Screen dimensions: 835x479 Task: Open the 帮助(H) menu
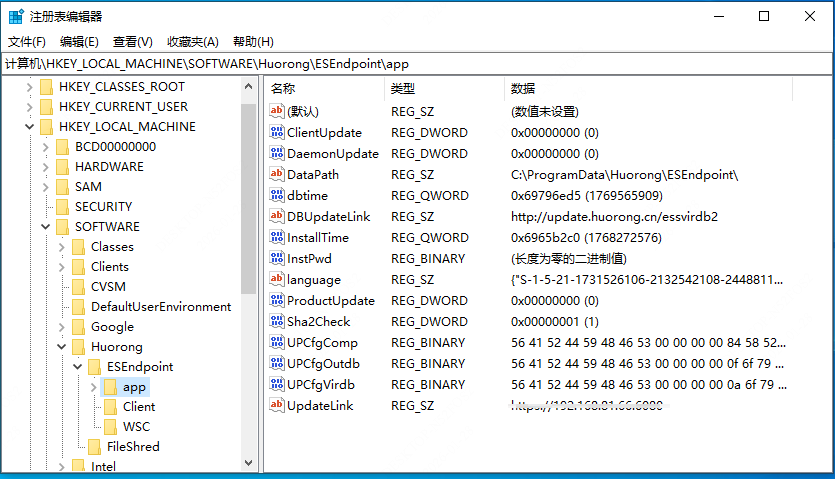[x=253, y=42]
